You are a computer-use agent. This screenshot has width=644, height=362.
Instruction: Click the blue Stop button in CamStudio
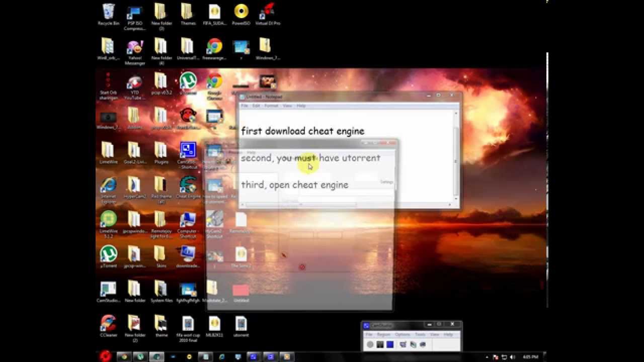tap(390, 344)
